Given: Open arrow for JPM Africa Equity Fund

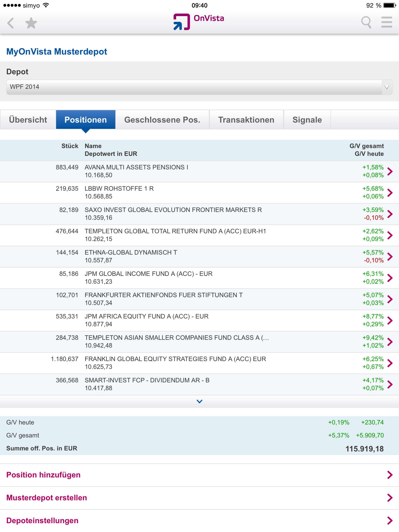Looking at the screenshot, I should (x=390, y=321).
